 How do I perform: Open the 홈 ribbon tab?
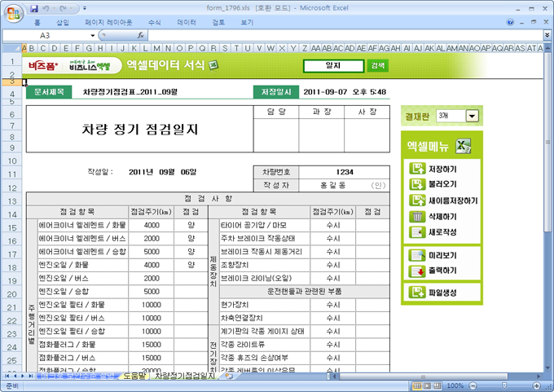pyautogui.click(x=37, y=23)
